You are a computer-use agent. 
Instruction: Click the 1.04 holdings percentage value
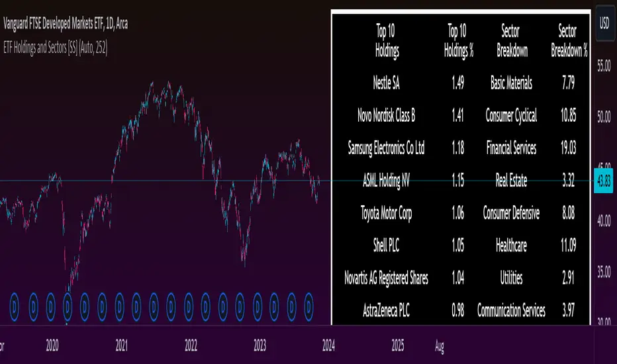click(457, 278)
